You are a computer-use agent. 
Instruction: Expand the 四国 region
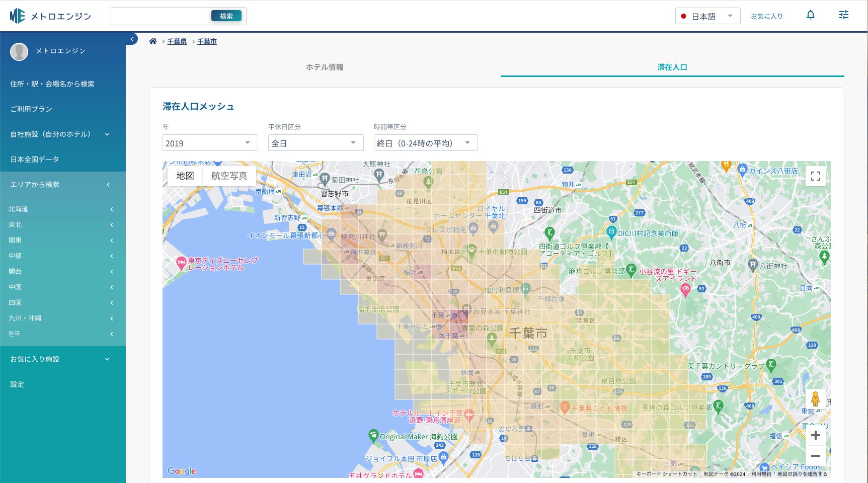pos(63,302)
